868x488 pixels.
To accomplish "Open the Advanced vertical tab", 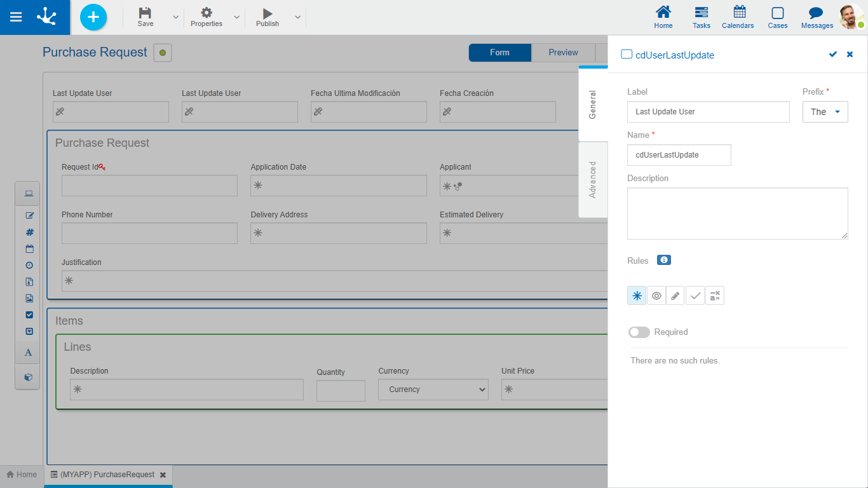I will 593,180.
